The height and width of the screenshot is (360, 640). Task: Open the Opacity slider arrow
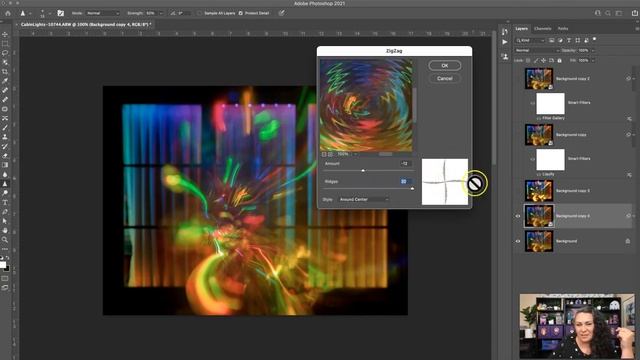click(593, 50)
